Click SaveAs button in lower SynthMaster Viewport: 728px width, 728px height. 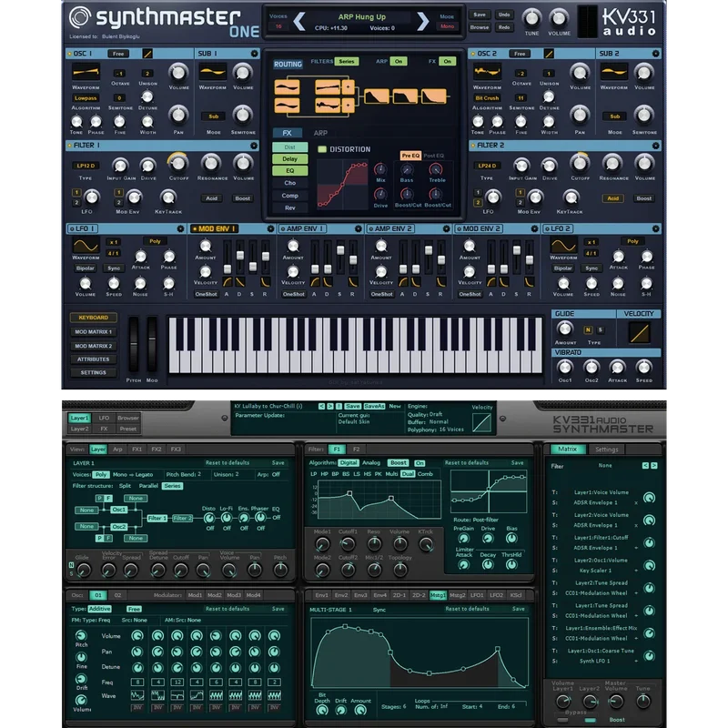coord(374,406)
